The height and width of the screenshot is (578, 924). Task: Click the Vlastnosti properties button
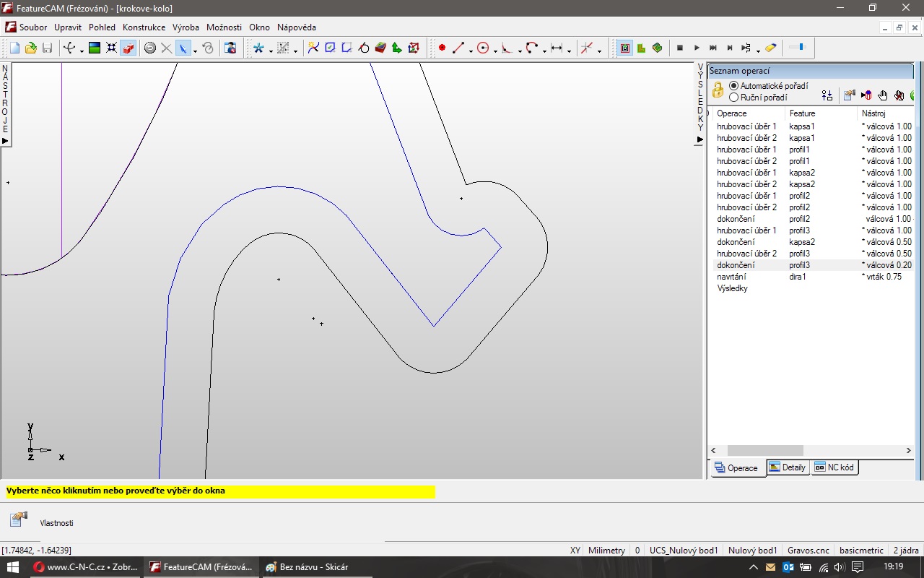pyautogui.click(x=19, y=519)
